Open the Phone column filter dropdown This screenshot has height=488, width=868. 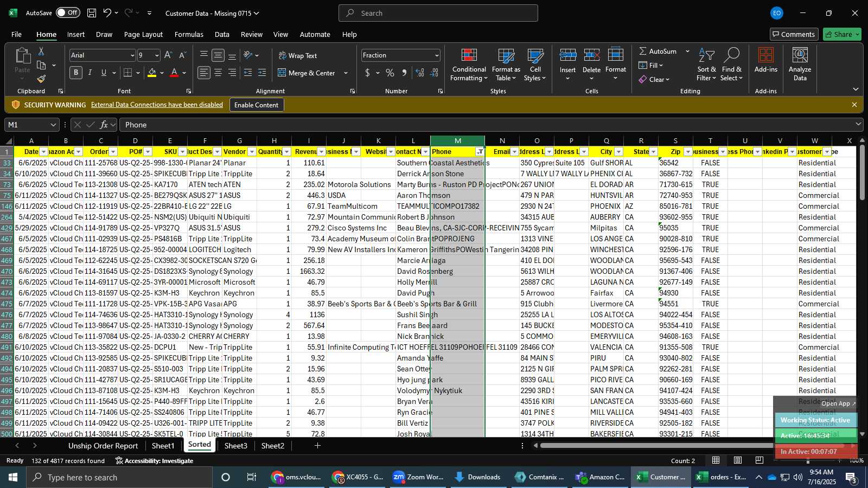point(480,152)
